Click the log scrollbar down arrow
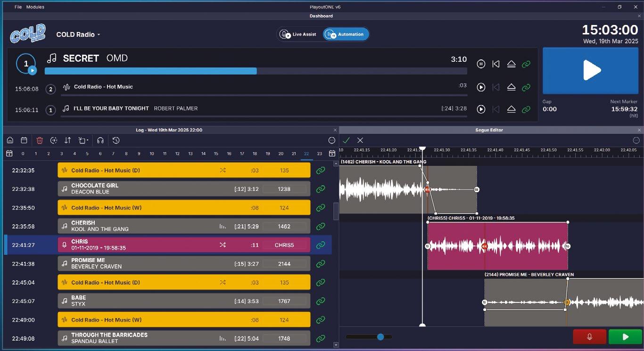The width and height of the screenshot is (644, 351). click(336, 345)
